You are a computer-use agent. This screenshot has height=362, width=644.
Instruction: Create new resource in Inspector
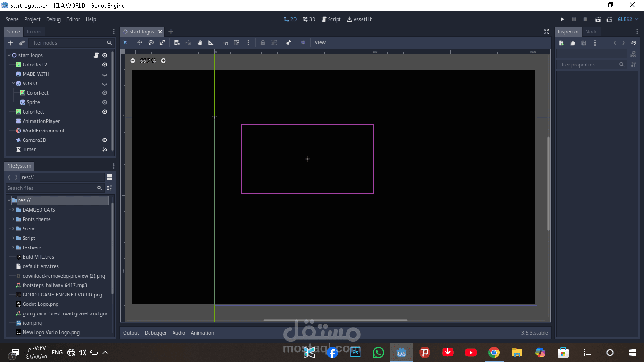(x=561, y=43)
